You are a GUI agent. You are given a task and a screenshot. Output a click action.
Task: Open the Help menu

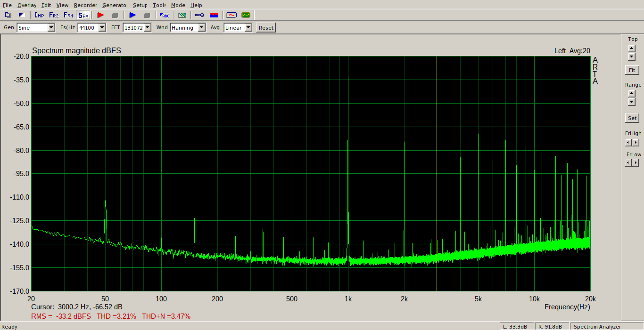pos(196,5)
